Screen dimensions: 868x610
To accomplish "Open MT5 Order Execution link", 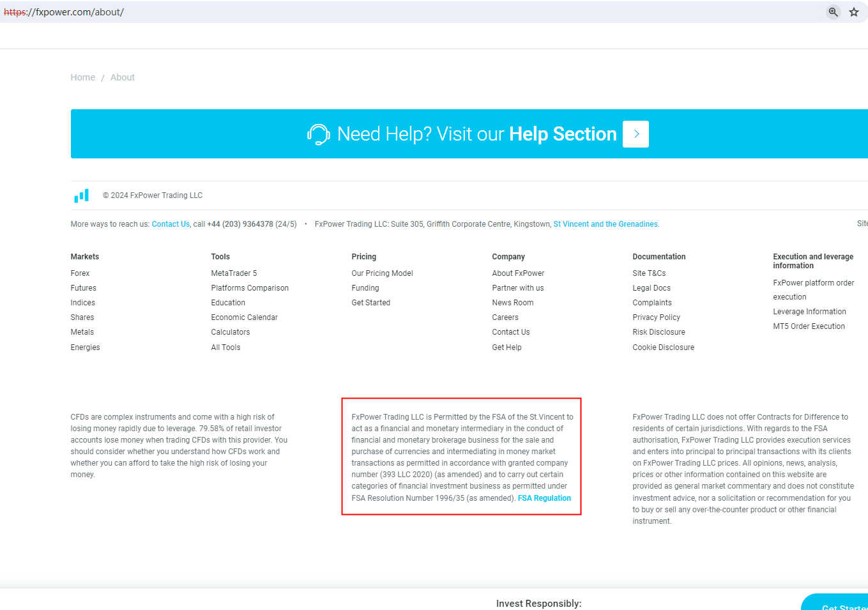I will 809,326.
